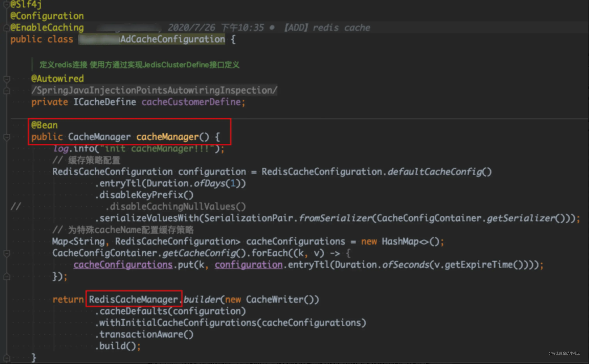Click fold end marker at method closing brace
589x364 pixels.
7,358
